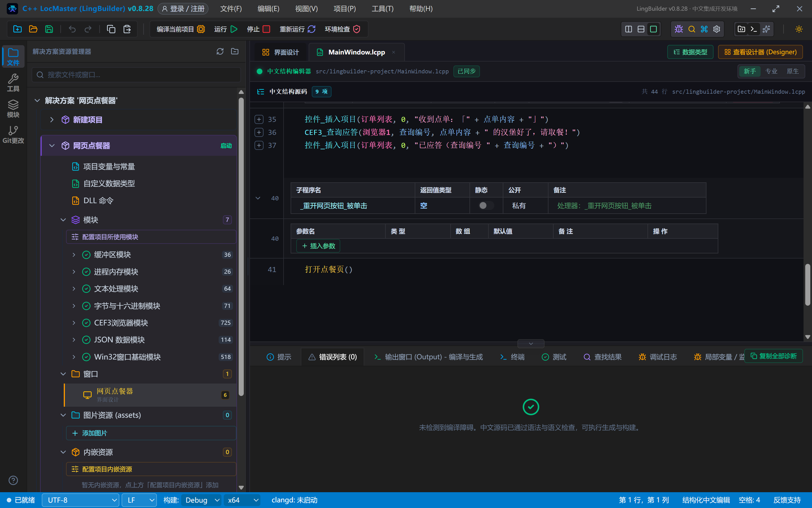Open the help question mark icon
The image size is (812, 508).
(13, 480)
